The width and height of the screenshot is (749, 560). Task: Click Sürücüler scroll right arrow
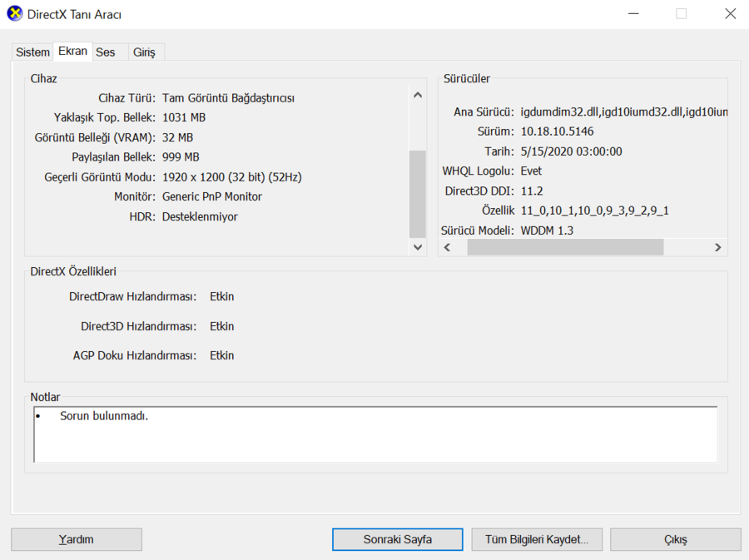point(717,247)
